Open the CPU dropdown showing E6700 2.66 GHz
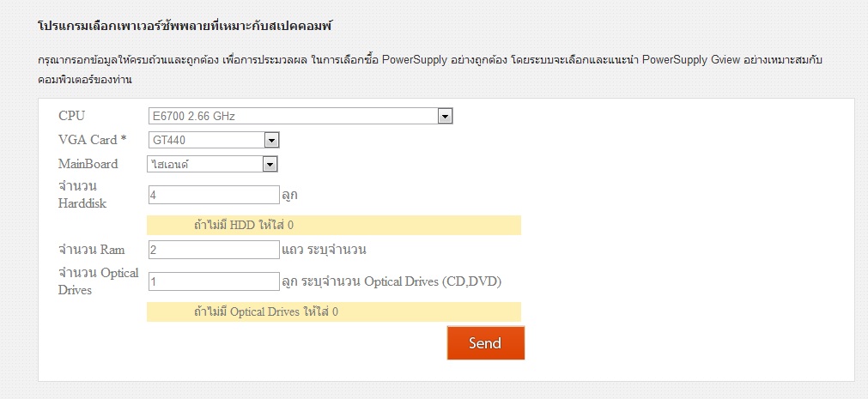 click(x=300, y=116)
